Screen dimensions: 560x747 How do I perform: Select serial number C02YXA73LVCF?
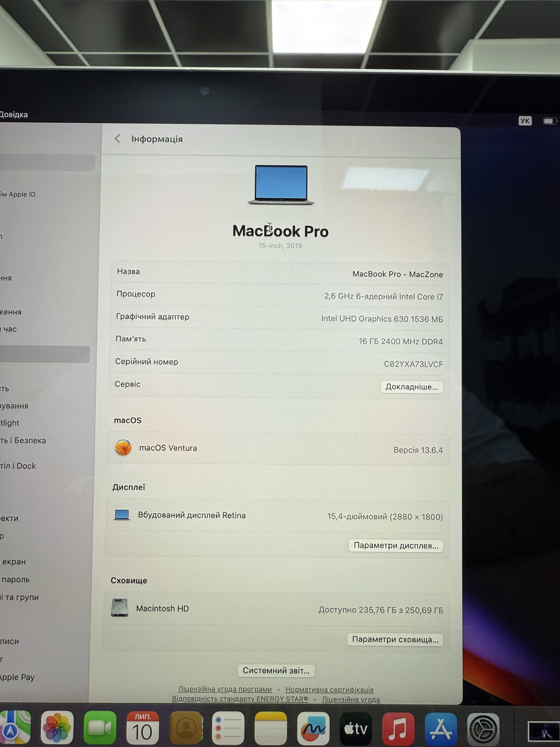tap(413, 364)
